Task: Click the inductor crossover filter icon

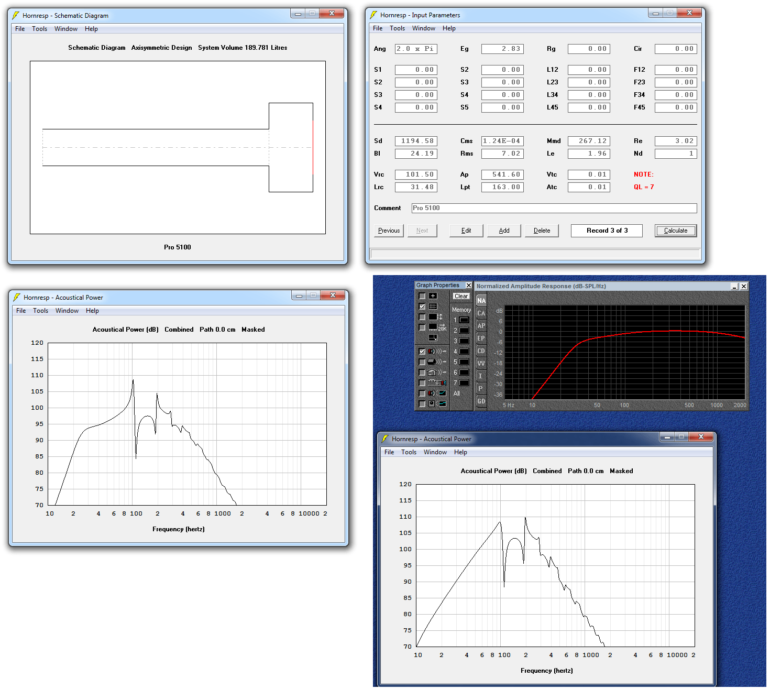Action: click(x=437, y=383)
